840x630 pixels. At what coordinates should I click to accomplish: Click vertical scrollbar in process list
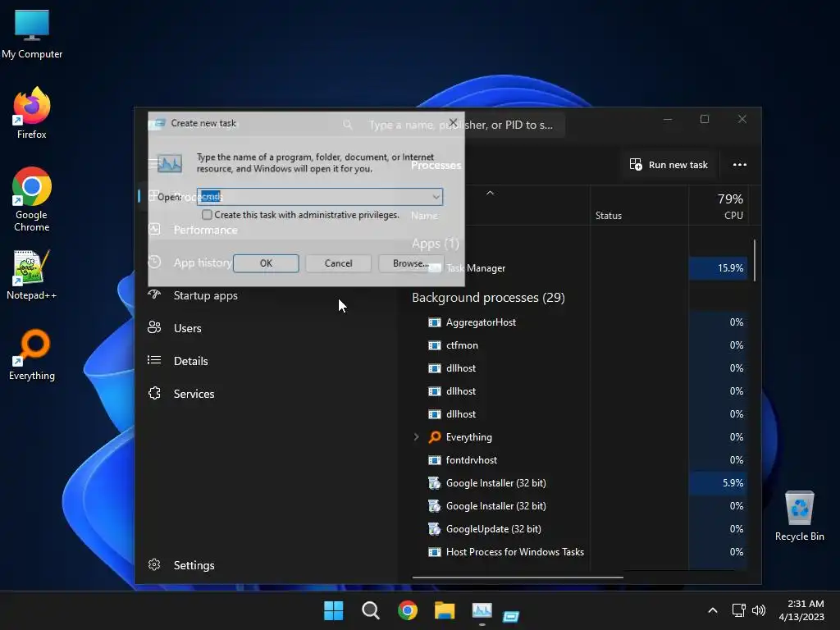755,260
